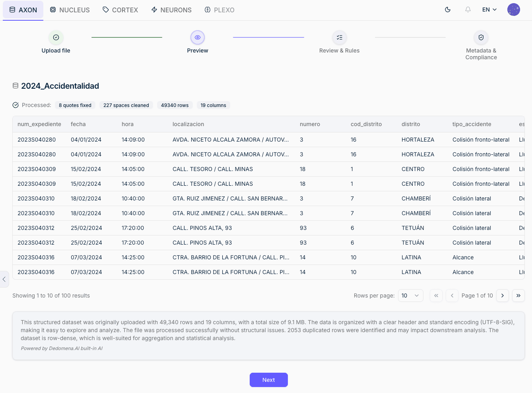532x393 pixels.
Task: Open the AXON tab
Action: point(23,10)
